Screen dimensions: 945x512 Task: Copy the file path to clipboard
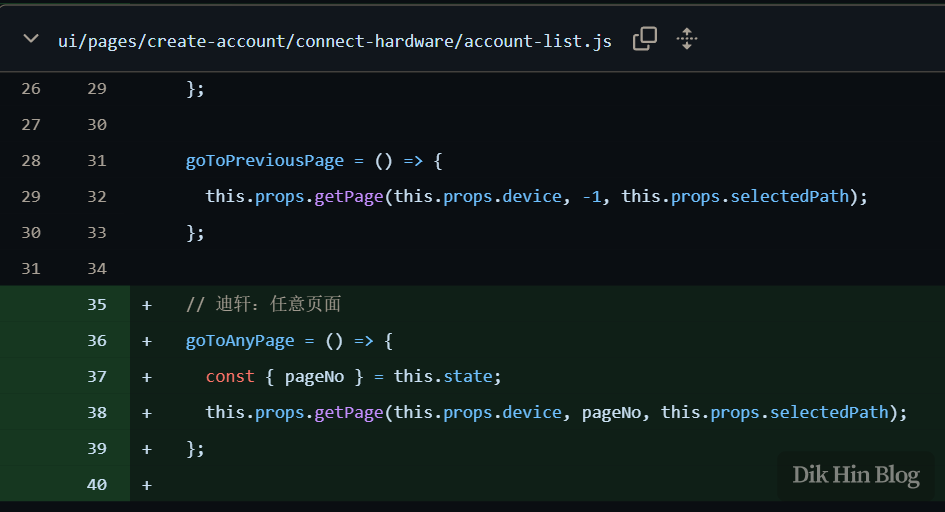[x=645, y=39]
